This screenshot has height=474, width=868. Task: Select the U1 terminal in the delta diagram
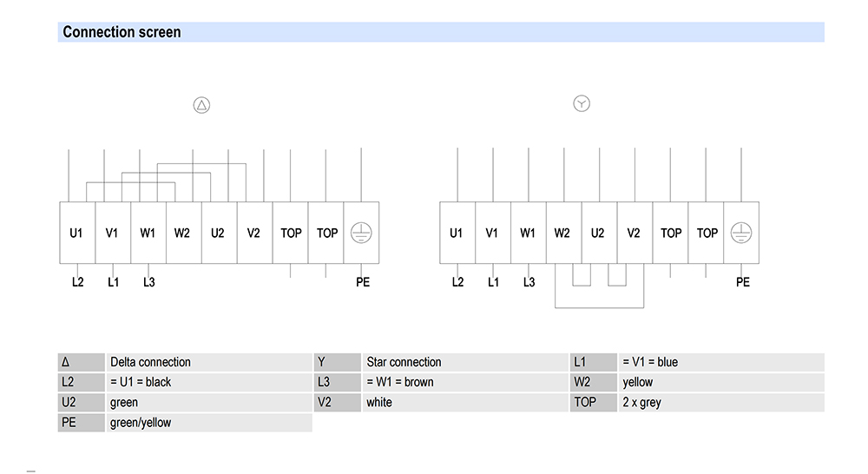[76, 233]
